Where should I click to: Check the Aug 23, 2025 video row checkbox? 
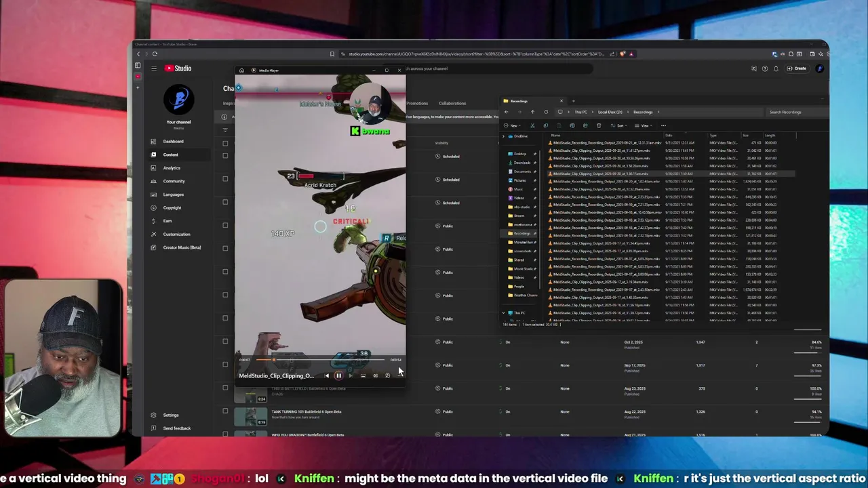(x=225, y=388)
